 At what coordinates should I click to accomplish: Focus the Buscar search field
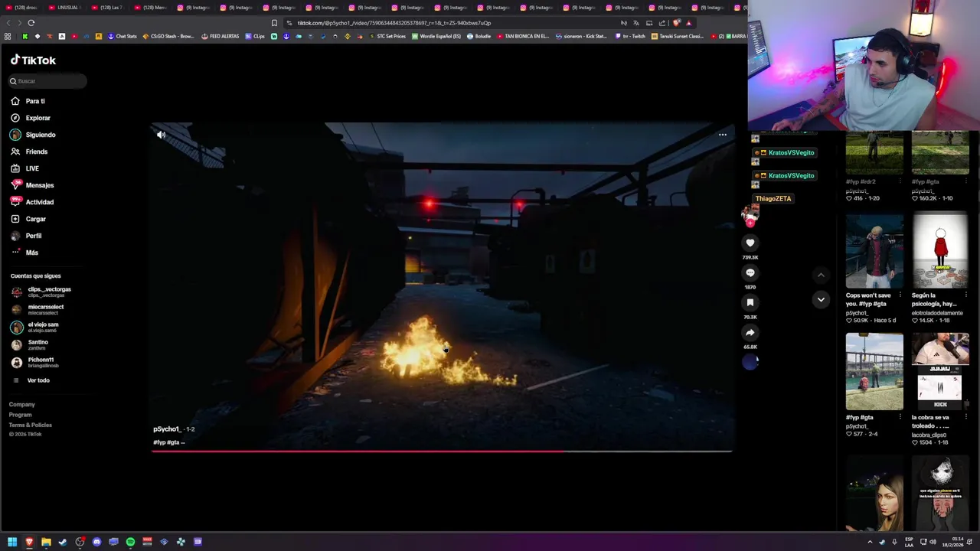point(47,81)
